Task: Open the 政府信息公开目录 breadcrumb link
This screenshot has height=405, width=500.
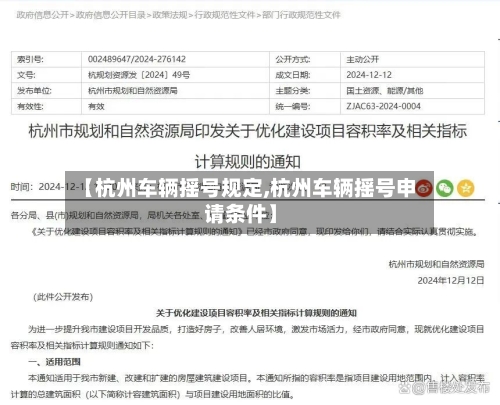Action: (x=111, y=15)
